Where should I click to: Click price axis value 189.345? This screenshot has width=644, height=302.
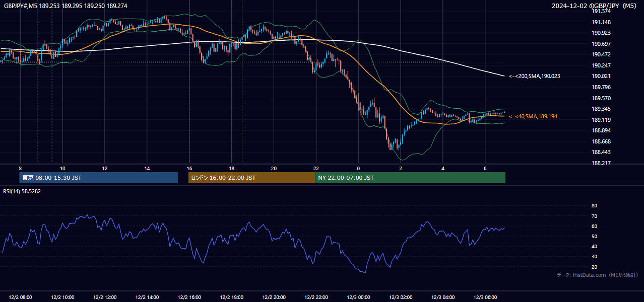click(601, 109)
